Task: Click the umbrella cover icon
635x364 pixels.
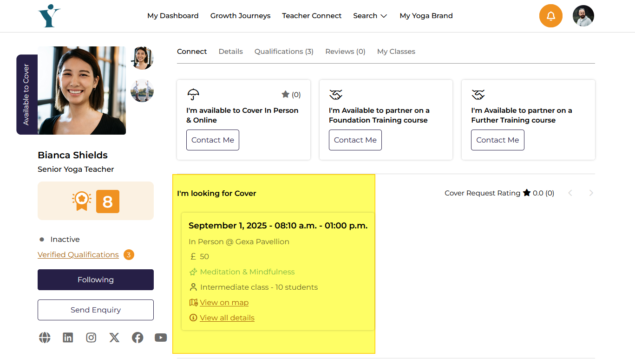Action: pyautogui.click(x=193, y=95)
